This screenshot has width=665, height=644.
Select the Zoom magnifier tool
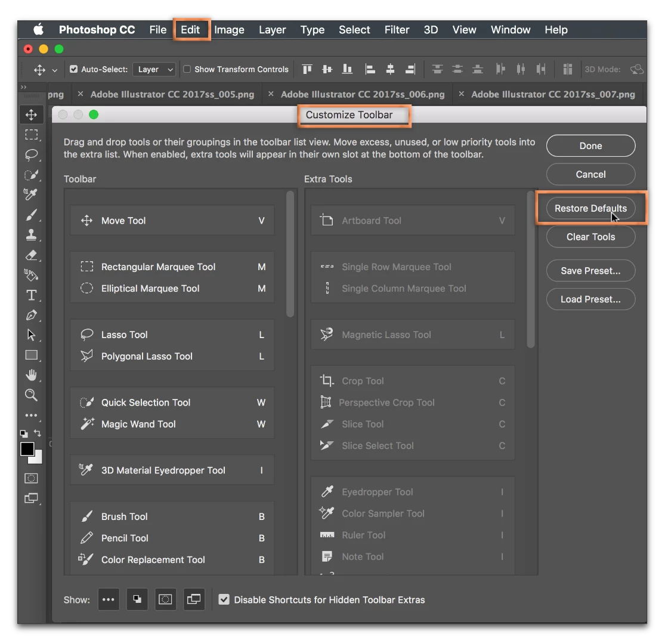click(x=31, y=395)
